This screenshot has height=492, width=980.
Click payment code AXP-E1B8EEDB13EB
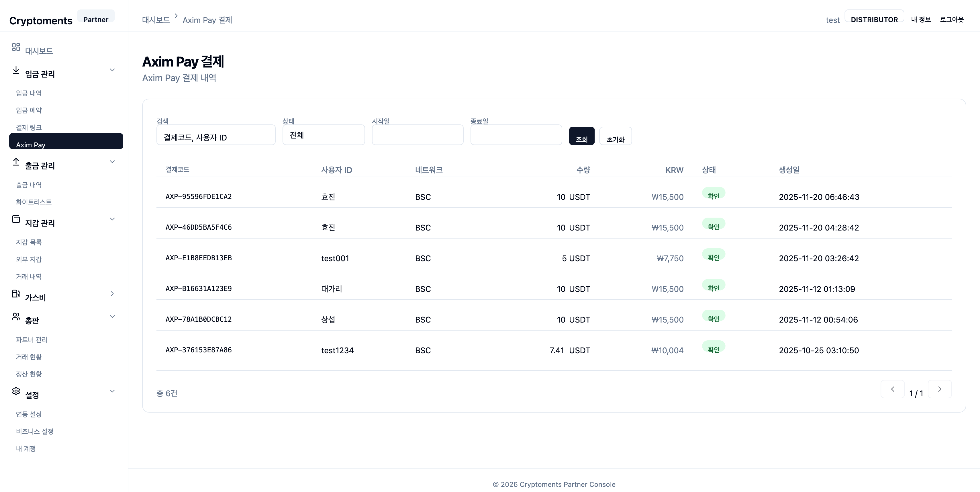(199, 258)
